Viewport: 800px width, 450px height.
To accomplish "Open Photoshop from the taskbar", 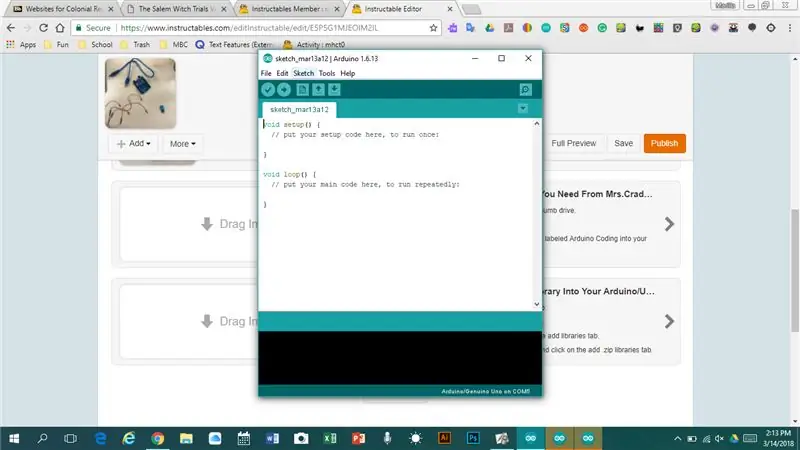I will tap(473, 438).
